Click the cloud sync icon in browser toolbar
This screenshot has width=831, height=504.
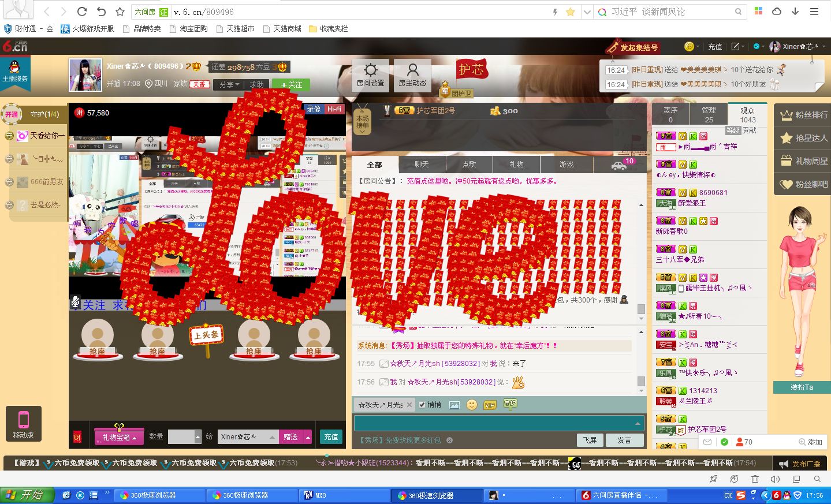tap(777, 11)
